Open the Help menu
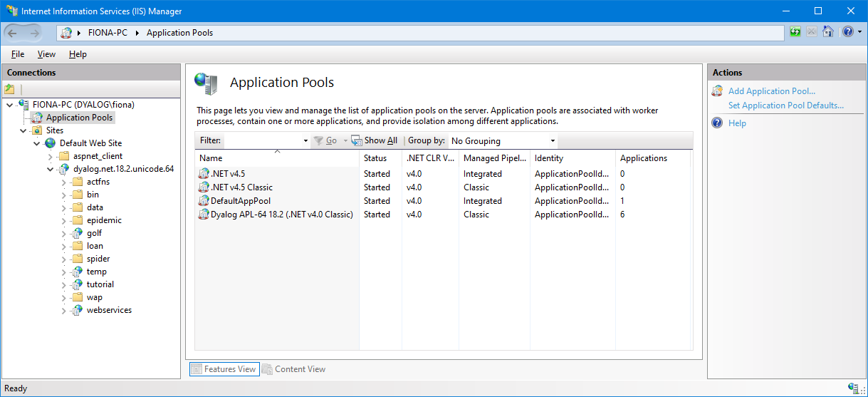Screen dimensions: 868x397 click(x=78, y=54)
